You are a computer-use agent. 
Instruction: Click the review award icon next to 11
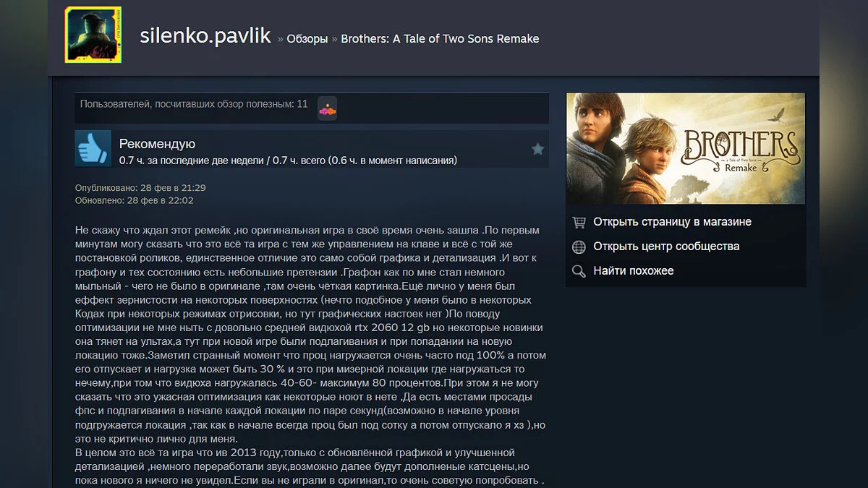(x=327, y=108)
